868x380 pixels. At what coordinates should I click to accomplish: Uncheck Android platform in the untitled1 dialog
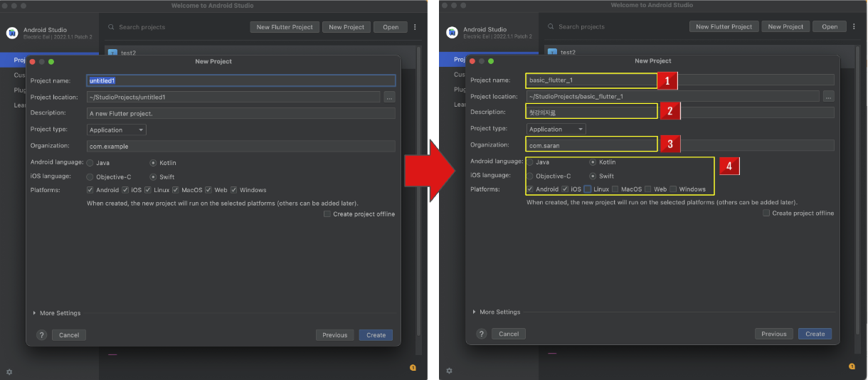[90, 190]
